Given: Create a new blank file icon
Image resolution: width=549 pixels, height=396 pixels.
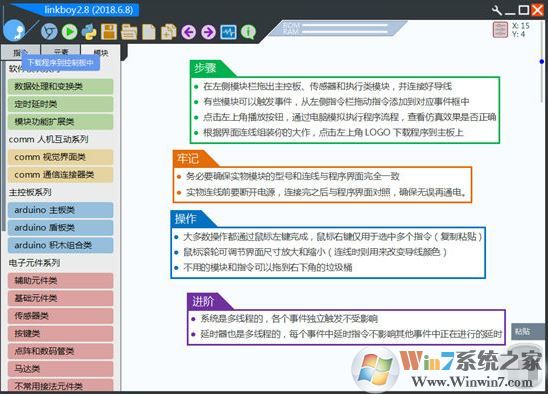Looking at the screenshot, I should tap(149, 32).
